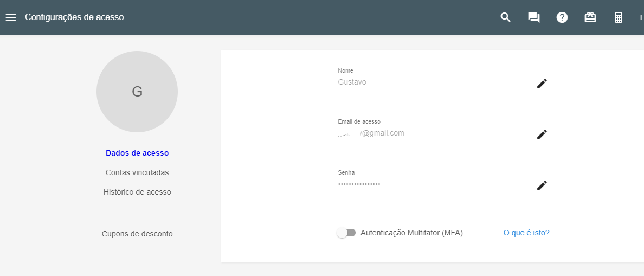Open the hamburger navigation menu
Screen dimensions: 644x276
point(11,17)
